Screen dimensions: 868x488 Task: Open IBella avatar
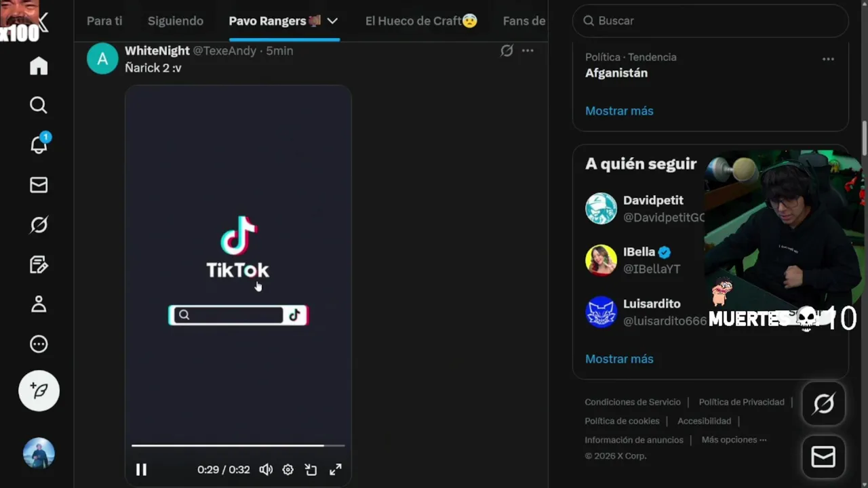pyautogui.click(x=601, y=260)
